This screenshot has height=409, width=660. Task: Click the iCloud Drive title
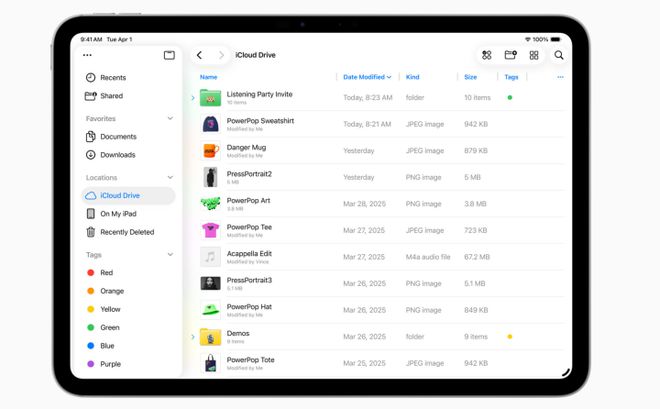(x=255, y=55)
